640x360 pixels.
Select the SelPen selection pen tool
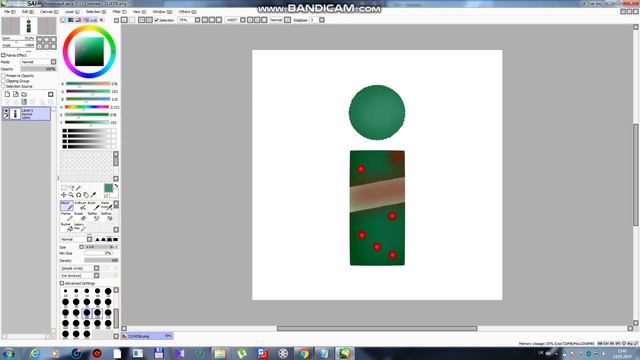click(x=93, y=216)
